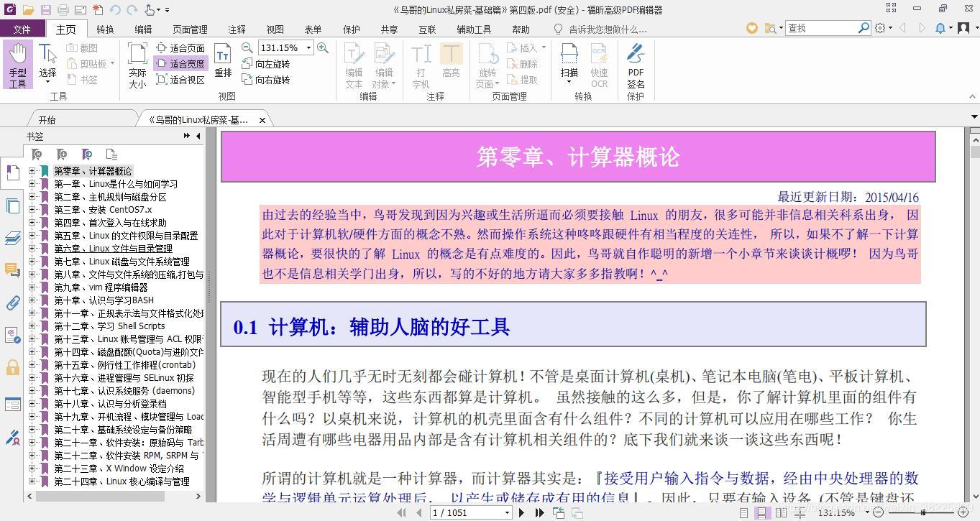Select continuous page view mode in status bar

pyautogui.click(x=761, y=512)
